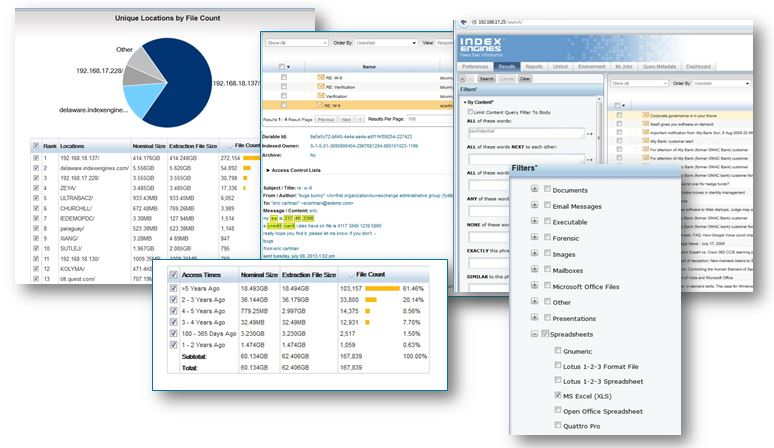Image resolution: width=774 pixels, height=448 pixels.
Task: Click the Results Per Page field
Action: pos(429,119)
